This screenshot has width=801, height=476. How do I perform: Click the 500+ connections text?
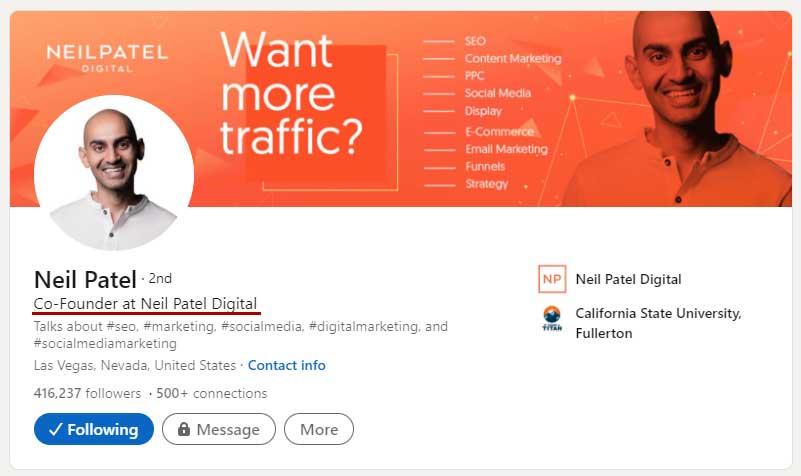coord(213,393)
